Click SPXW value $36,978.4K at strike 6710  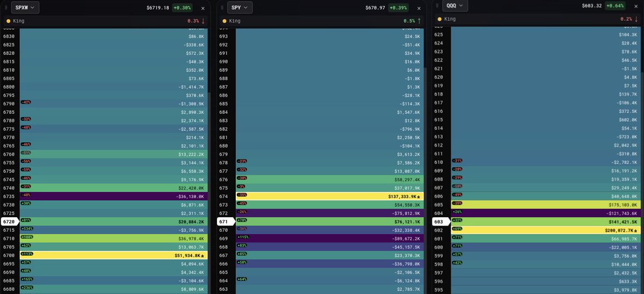(191, 239)
